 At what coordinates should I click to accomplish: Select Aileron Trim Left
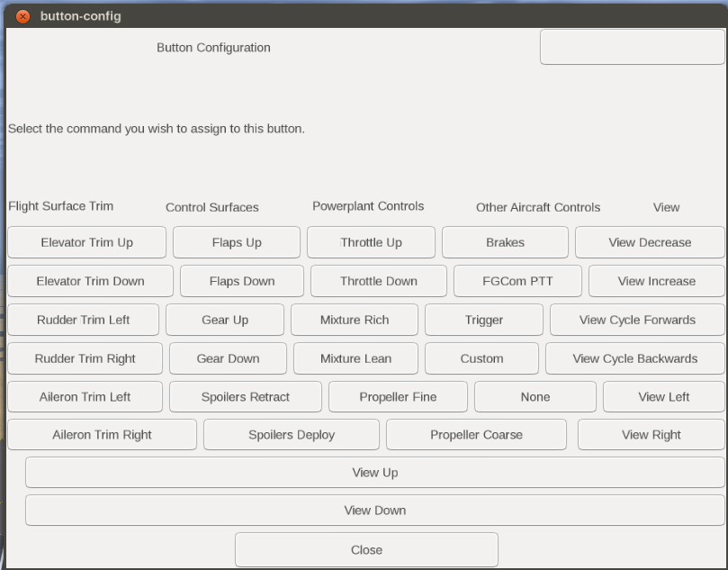85,397
